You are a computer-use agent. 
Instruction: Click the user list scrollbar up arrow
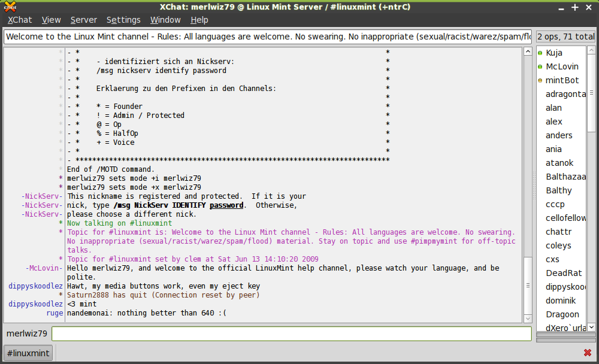591,50
